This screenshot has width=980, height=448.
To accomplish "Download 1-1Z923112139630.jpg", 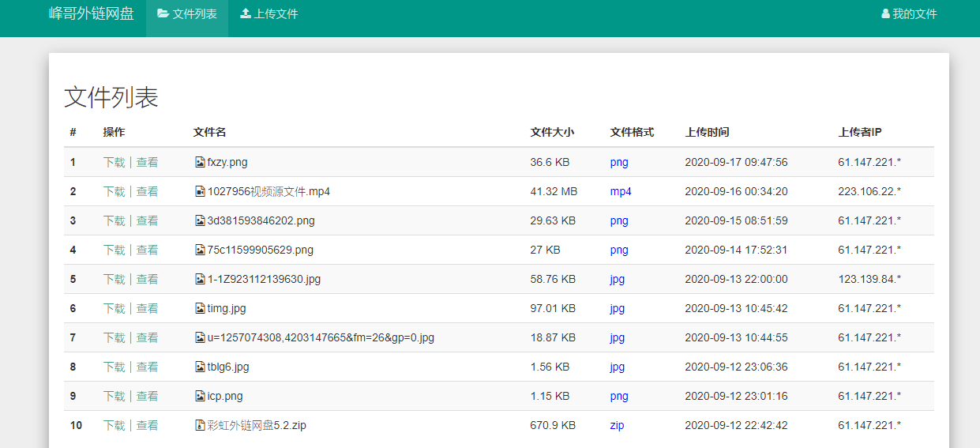I will click(114, 279).
